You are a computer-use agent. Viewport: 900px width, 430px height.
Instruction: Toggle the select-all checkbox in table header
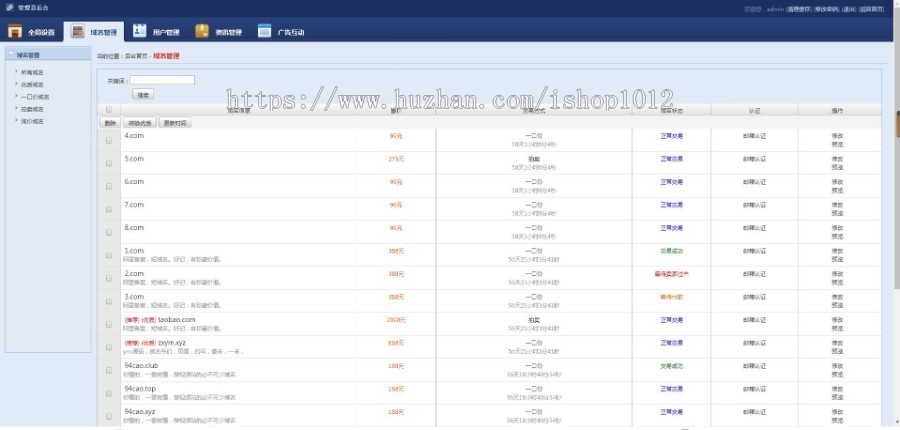point(109,110)
